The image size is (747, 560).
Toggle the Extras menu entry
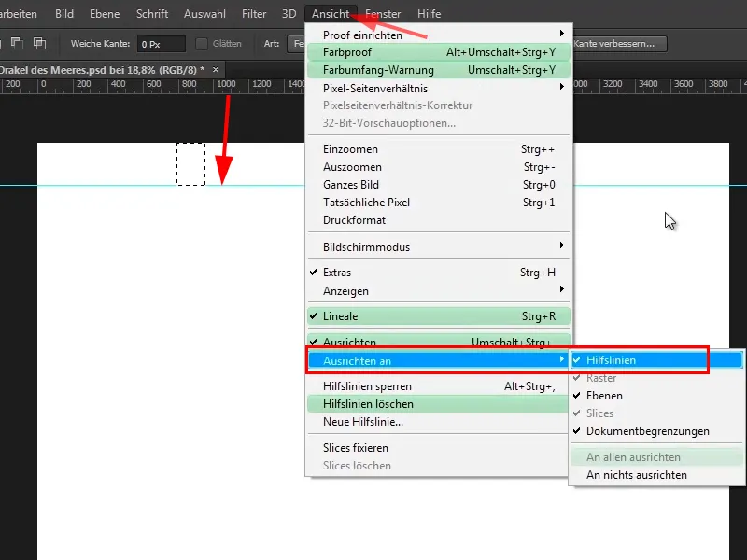click(x=438, y=273)
